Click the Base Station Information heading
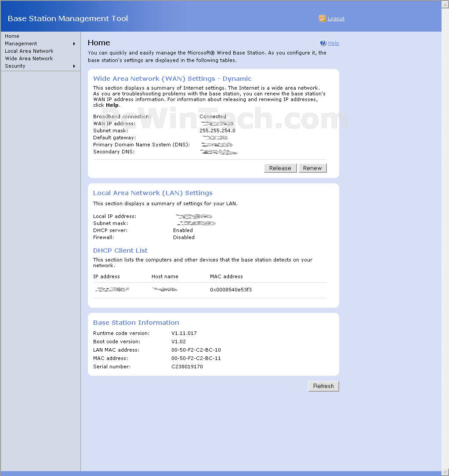The width and height of the screenshot is (449, 476). [x=136, y=323]
